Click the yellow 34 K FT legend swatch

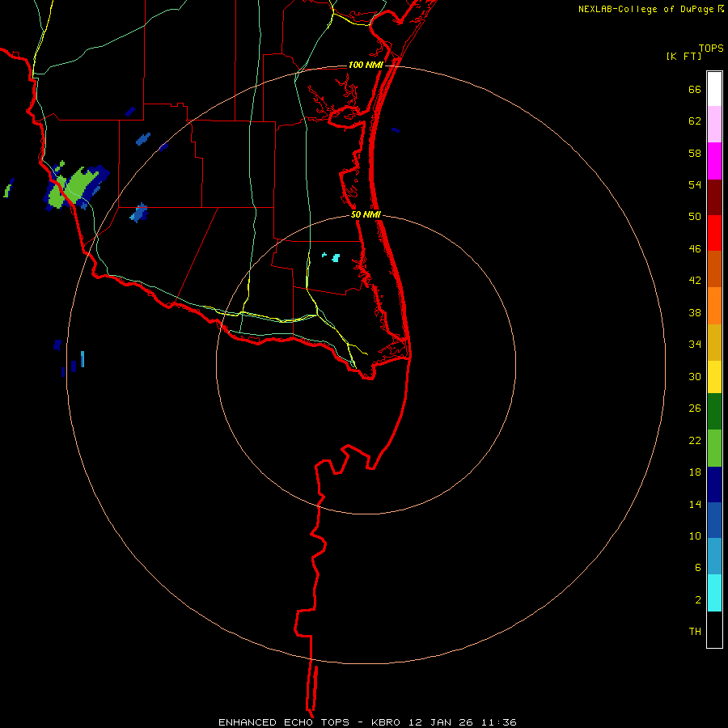coord(714,377)
